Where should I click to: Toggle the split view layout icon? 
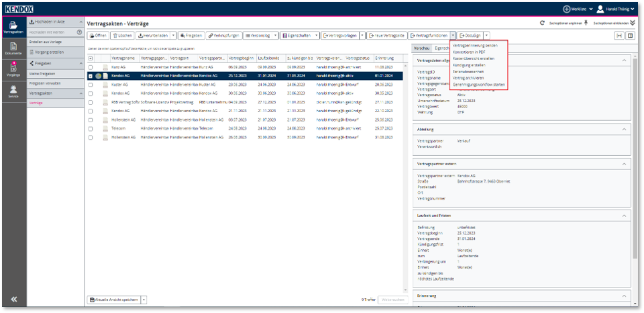631,36
